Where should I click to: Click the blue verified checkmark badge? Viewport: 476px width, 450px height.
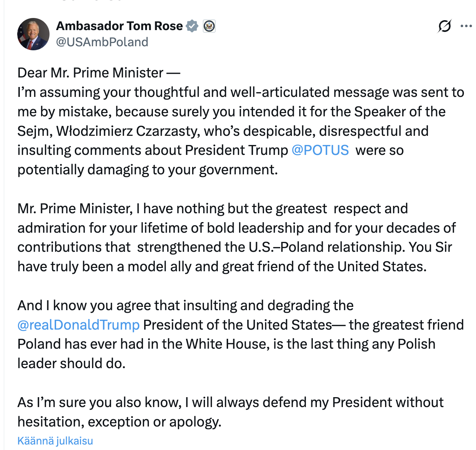[x=192, y=26]
